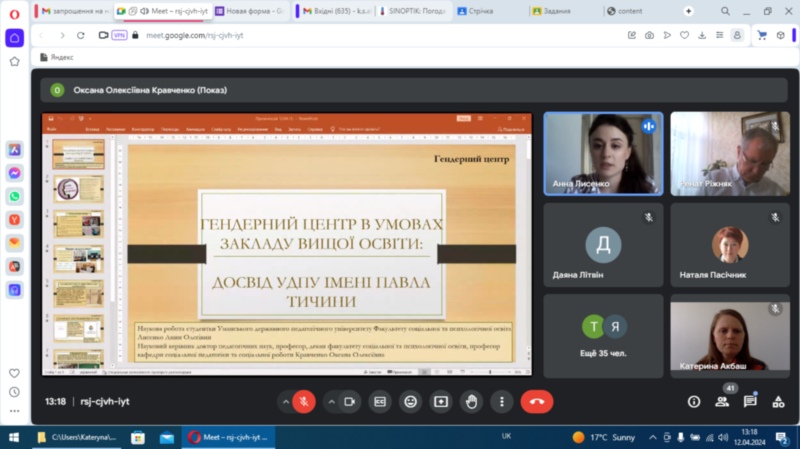
Task: Show the participants list
Action: coord(722,401)
